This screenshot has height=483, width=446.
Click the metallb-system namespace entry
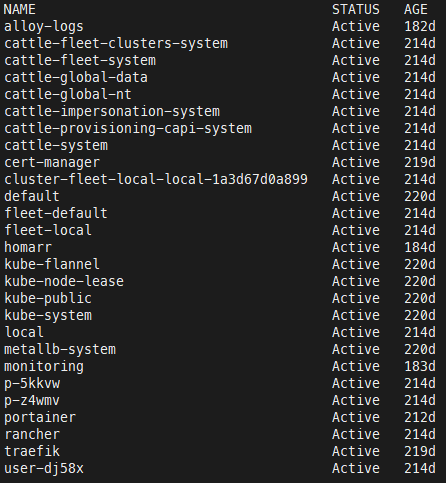pyautogui.click(x=60, y=349)
